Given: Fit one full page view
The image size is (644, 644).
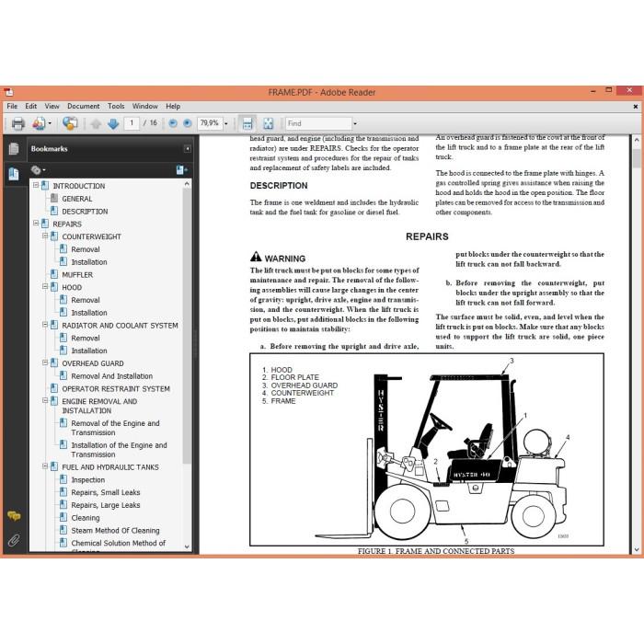Looking at the screenshot, I should point(269,123).
